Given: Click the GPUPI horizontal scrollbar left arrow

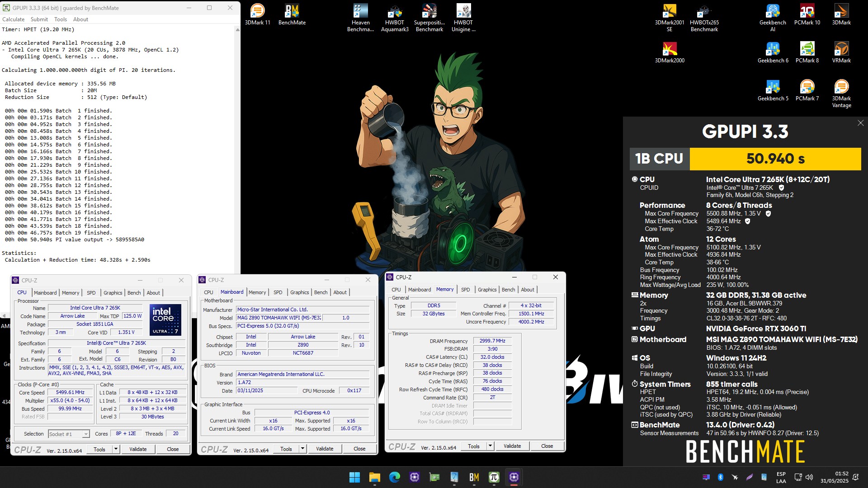Looking at the screenshot, I should tap(4, 315).
